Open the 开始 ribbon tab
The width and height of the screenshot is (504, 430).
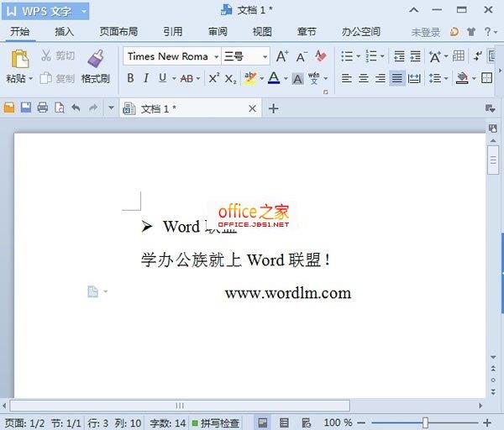pos(20,32)
